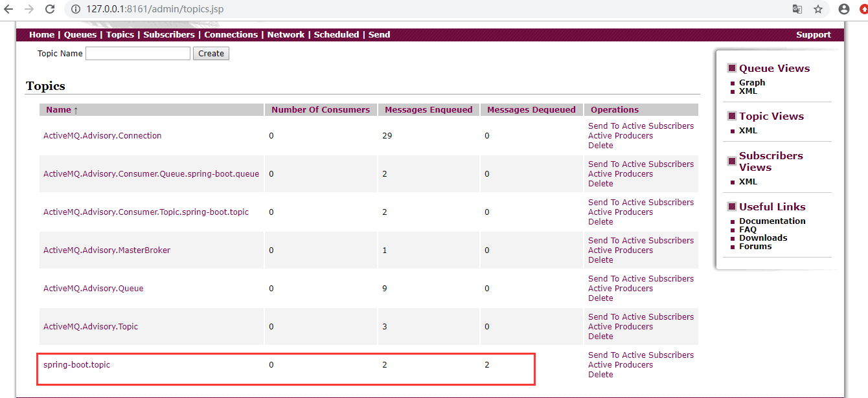Open the Scheduled menu link
Image resolution: width=868 pixels, height=398 pixels.
pyautogui.click(x=336, y=35)
